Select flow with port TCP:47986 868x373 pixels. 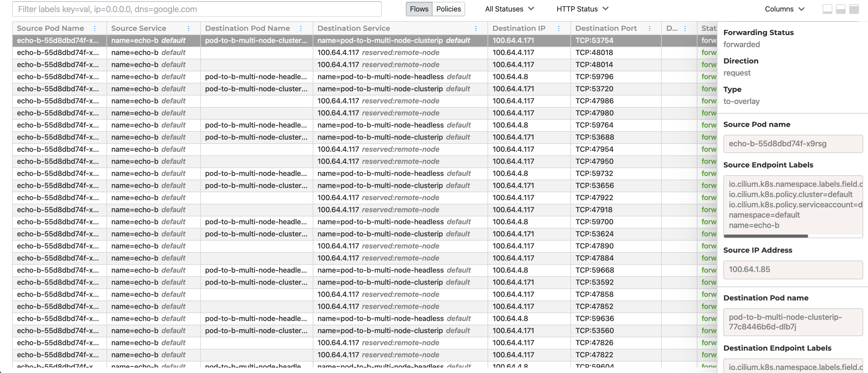click(x=364, y=101)
